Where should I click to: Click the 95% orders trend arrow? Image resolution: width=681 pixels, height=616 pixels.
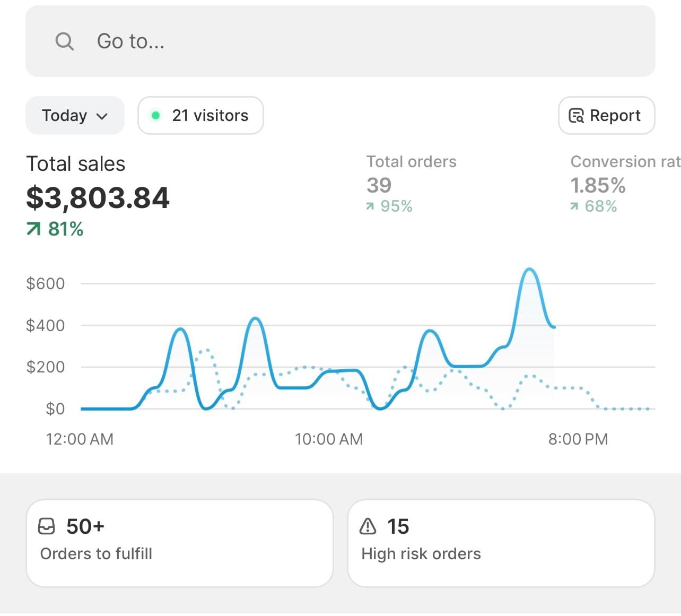[370, 206]
